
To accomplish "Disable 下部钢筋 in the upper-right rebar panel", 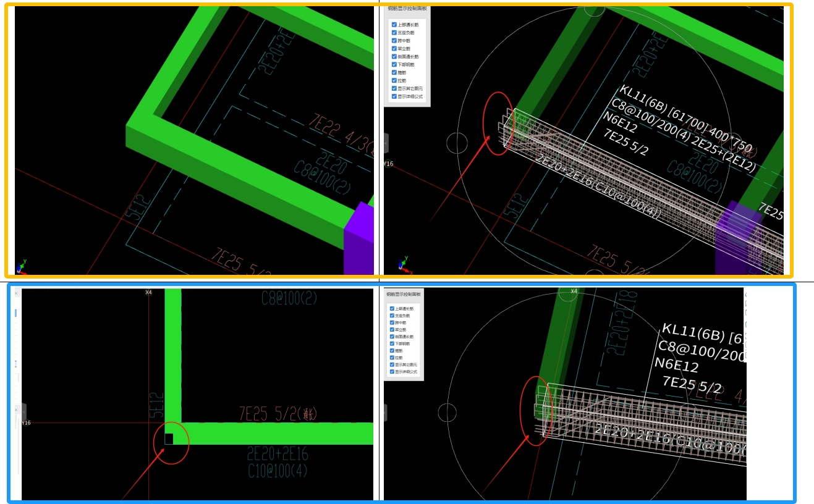I will (x=394, y=64).
